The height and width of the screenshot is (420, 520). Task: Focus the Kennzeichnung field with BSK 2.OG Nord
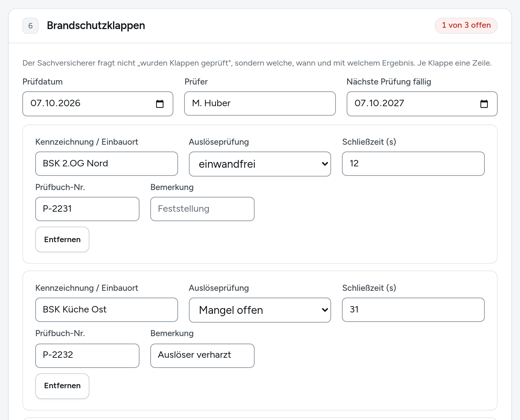[x=107, y=164]
